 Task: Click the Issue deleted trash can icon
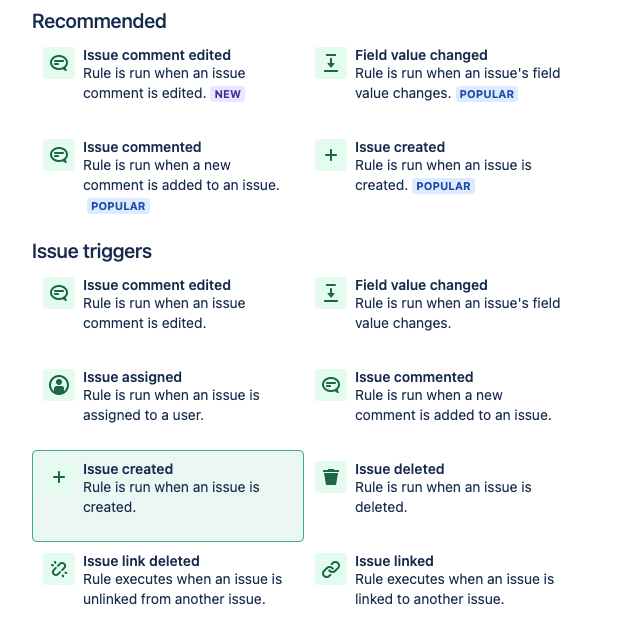click(x=331, y=477)
